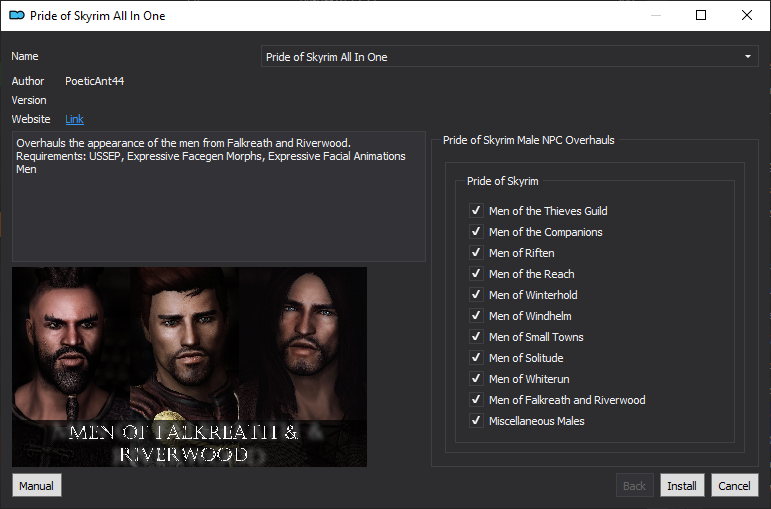771x509 pixels.
Task: Uncheck Men of the Thieves Guild
Action: [x=476, y=210]
